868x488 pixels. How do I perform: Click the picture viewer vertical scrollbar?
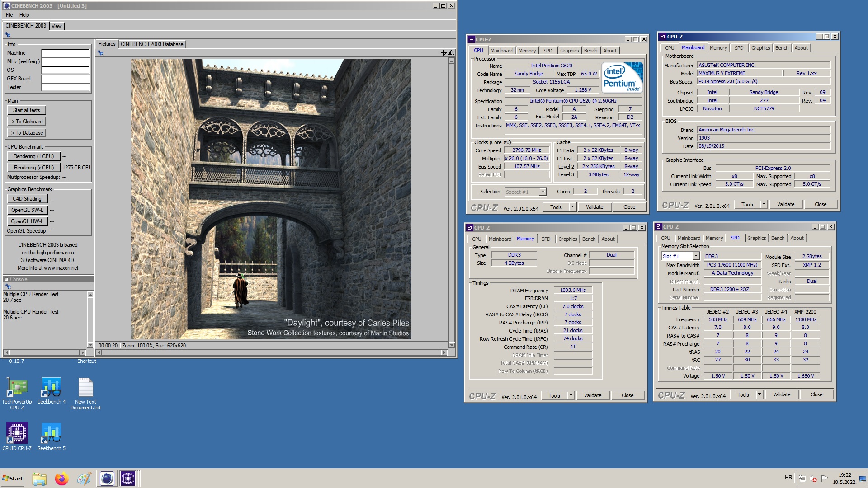451,203
